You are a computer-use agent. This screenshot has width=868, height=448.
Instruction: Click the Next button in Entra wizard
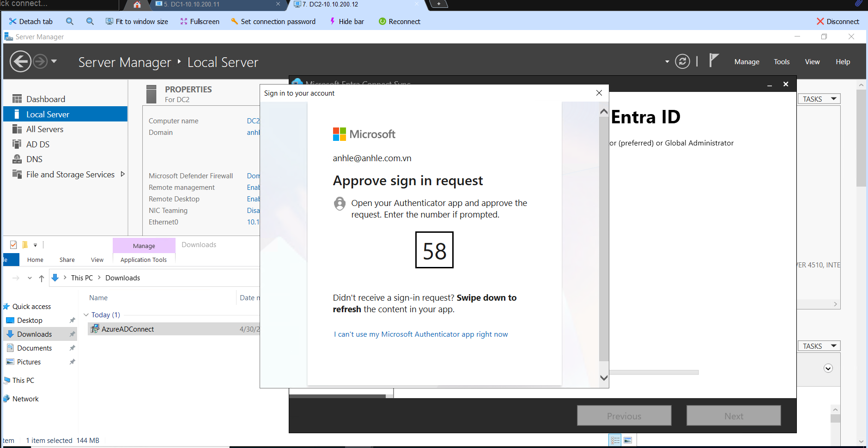tap(734, 416)
